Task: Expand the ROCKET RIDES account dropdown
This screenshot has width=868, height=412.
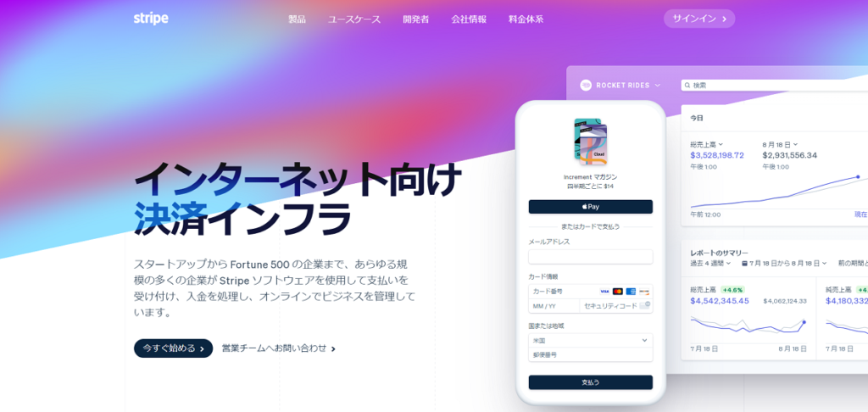Action: click(x=628, y=86)
